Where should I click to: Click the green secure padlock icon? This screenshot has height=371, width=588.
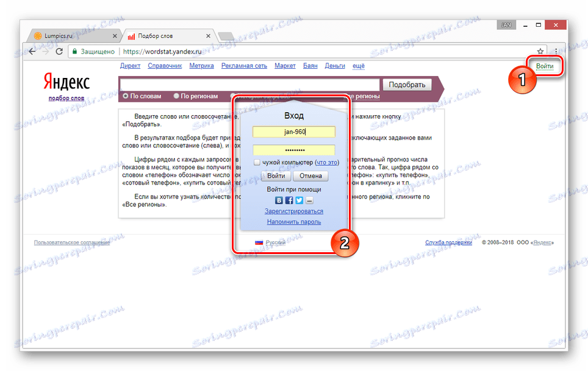point(74,51)
